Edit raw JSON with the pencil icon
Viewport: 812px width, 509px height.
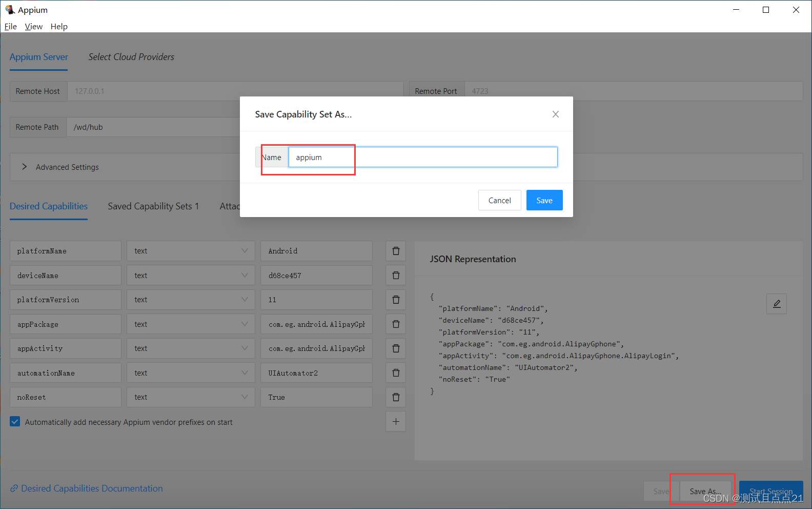pyautogui.click(x=777, y=304)
